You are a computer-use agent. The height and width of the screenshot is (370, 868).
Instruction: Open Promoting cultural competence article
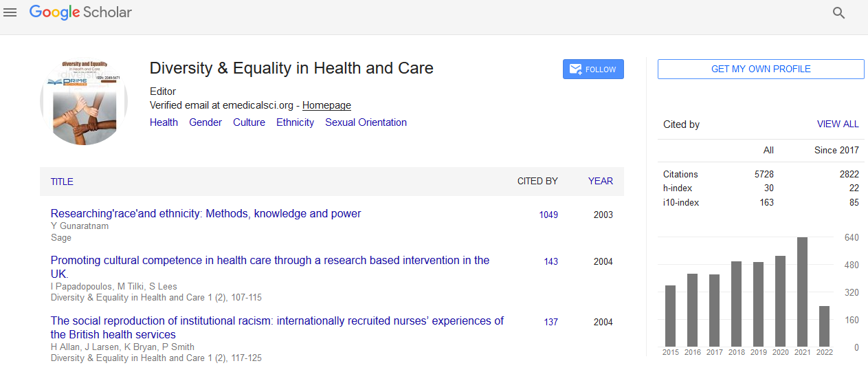coord(269,261)
